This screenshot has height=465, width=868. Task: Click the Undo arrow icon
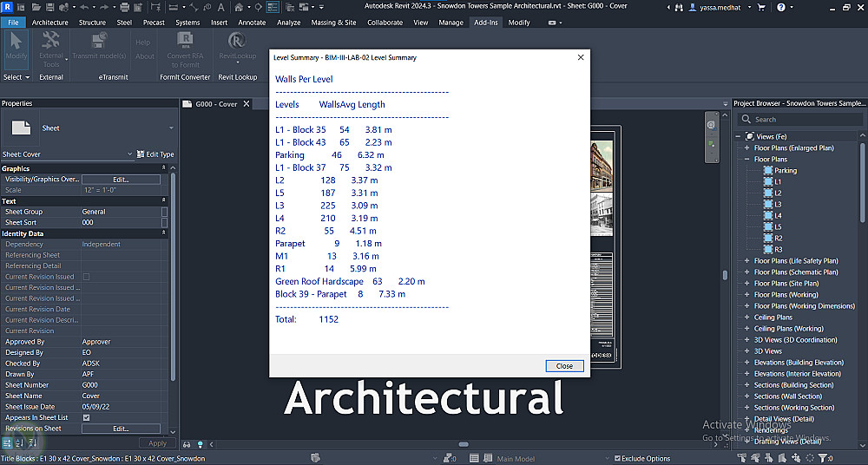click(x=84, y=7)
